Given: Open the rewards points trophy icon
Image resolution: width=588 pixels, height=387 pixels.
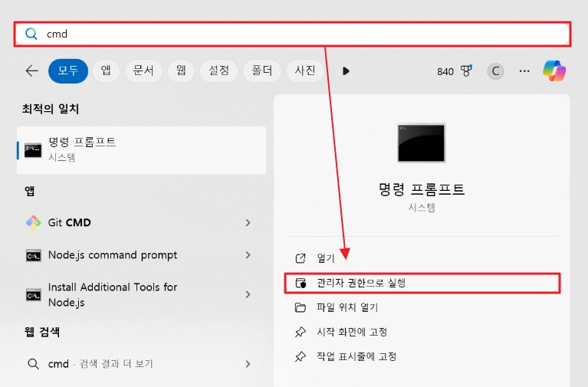Looking at the screenshot, I should tap(466, 71).
